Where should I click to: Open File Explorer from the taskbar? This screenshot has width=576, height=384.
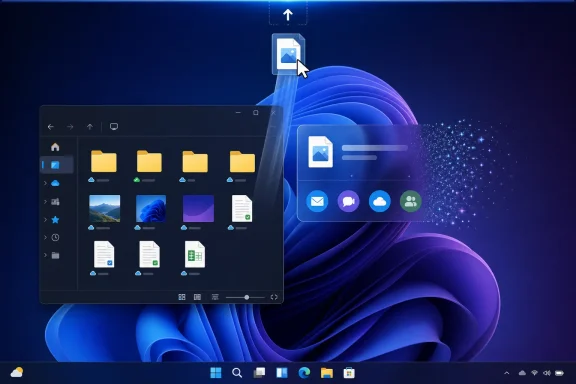click(327, 373)
